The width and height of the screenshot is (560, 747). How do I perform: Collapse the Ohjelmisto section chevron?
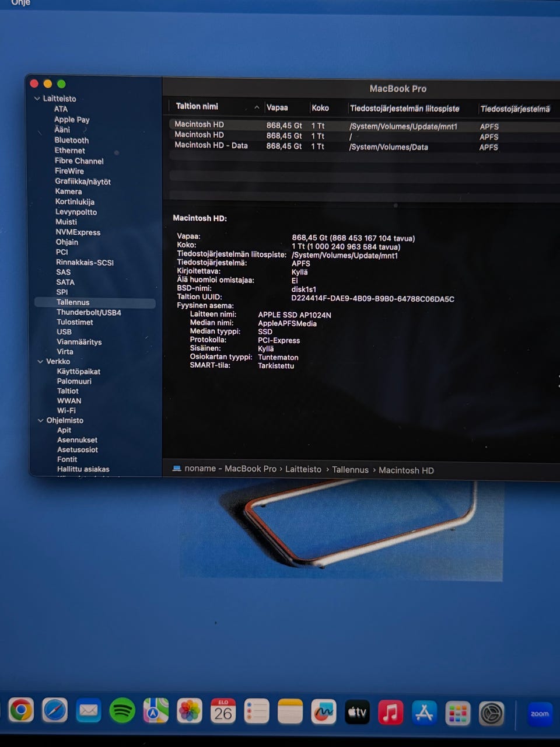(41, 420)
